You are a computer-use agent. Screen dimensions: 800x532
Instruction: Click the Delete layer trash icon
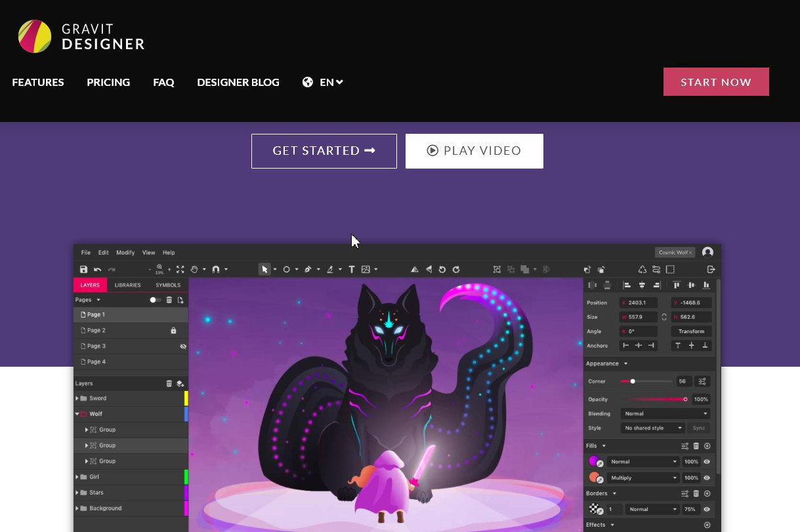[169, 384]
